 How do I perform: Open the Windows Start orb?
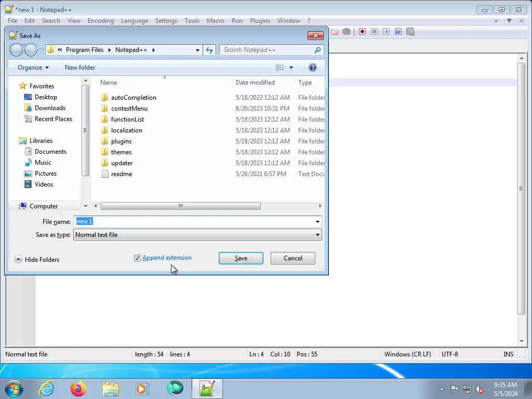tap(14, 389)
